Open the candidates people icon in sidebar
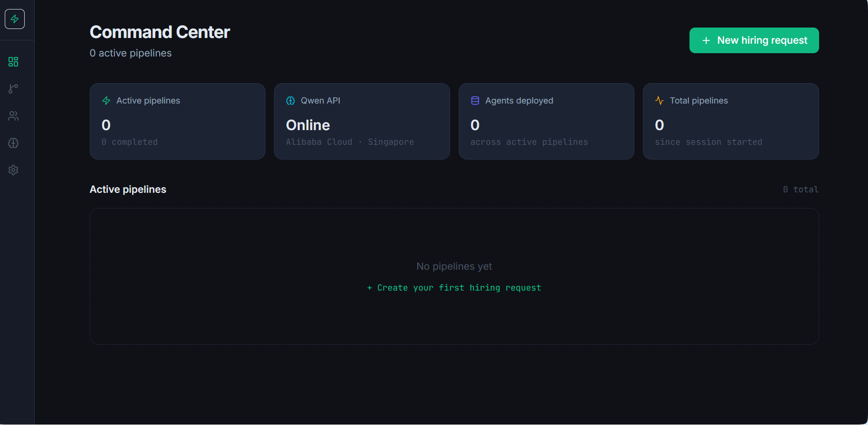This screenshot has height=425, width=868. pyautogui.click(x=13, y=116)
